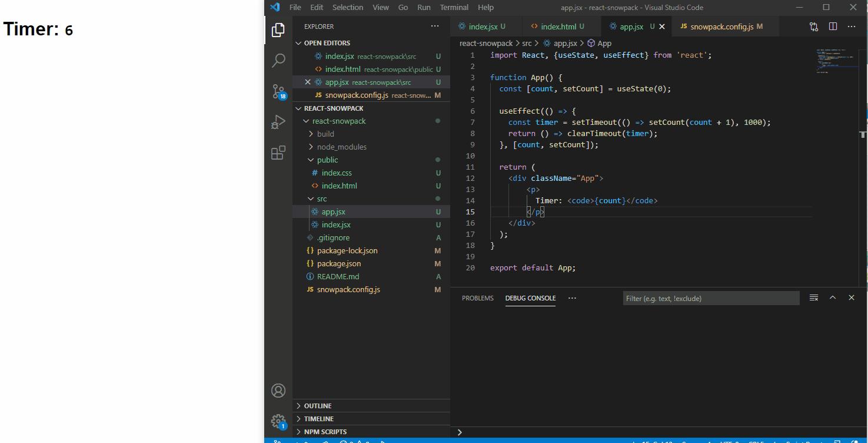Clear the debug console output
This screenshot has height=443, width=868.
(814, 298)
